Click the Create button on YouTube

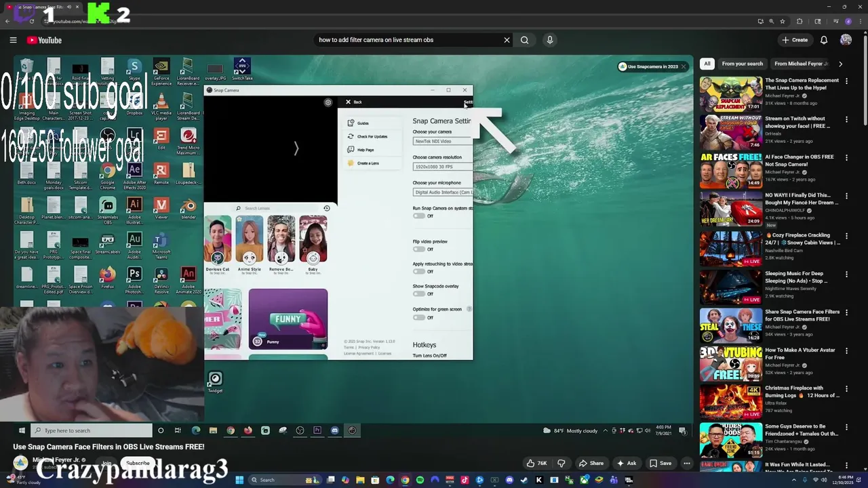[x=795, y=40]
